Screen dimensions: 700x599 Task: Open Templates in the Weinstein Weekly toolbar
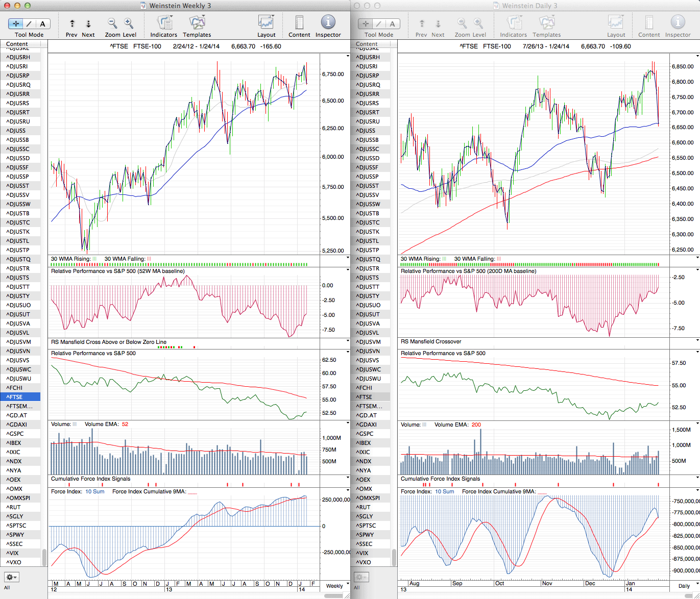point(197,23)
